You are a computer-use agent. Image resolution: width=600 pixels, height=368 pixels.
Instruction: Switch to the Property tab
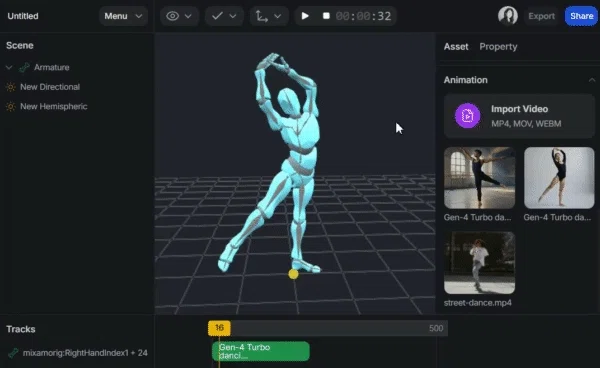coord(498,47)
